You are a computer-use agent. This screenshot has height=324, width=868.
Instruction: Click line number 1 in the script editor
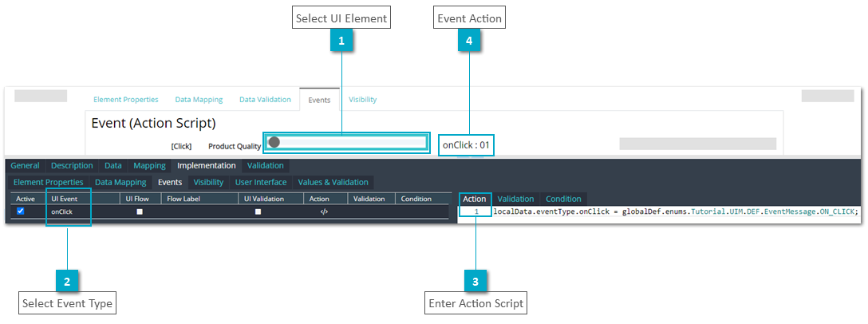point(476,211)
